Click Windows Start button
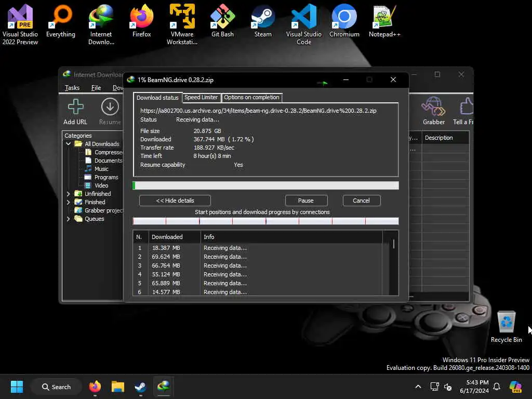532x399 pixels. coord(17,387)
